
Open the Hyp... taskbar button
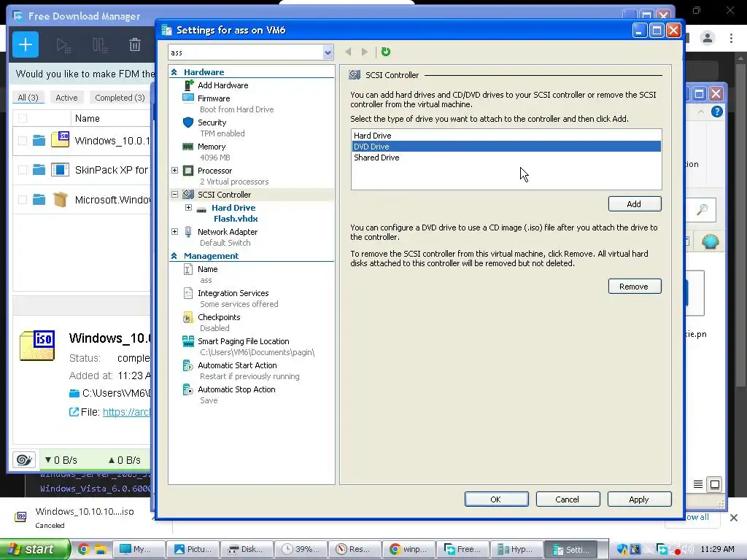(x=516, y=549)
